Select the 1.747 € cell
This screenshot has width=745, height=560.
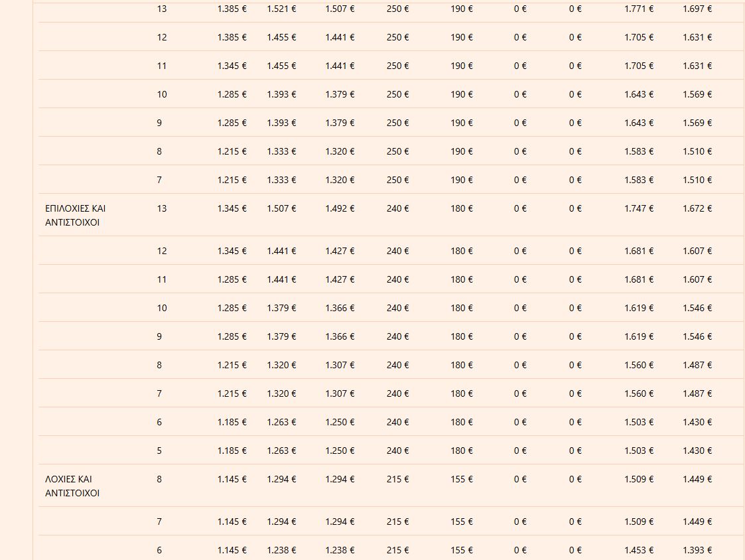coord(638,208)
